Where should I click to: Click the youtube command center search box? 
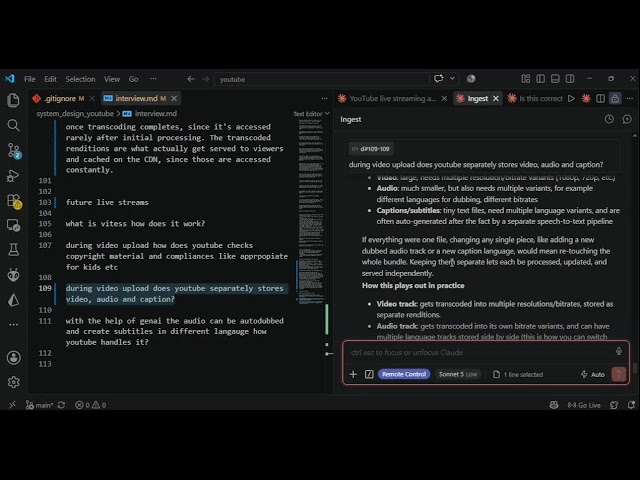[322, 79]
